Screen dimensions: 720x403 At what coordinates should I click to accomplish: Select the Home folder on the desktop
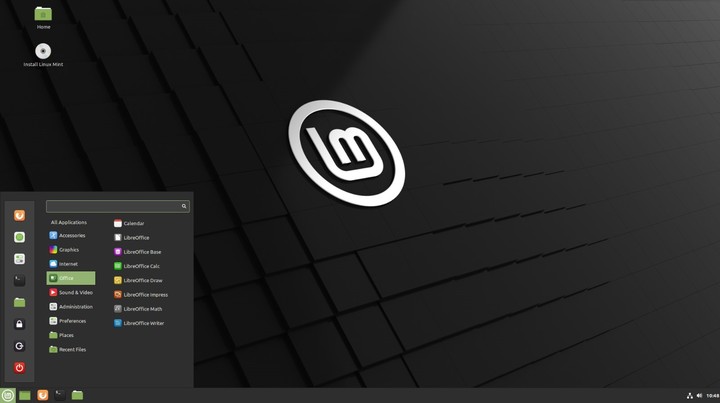43,15
